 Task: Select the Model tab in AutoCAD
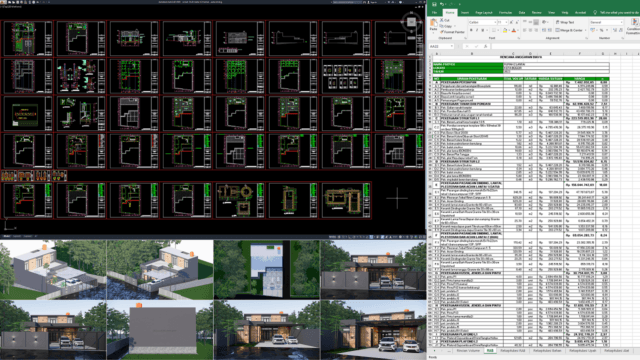point(7,236)
